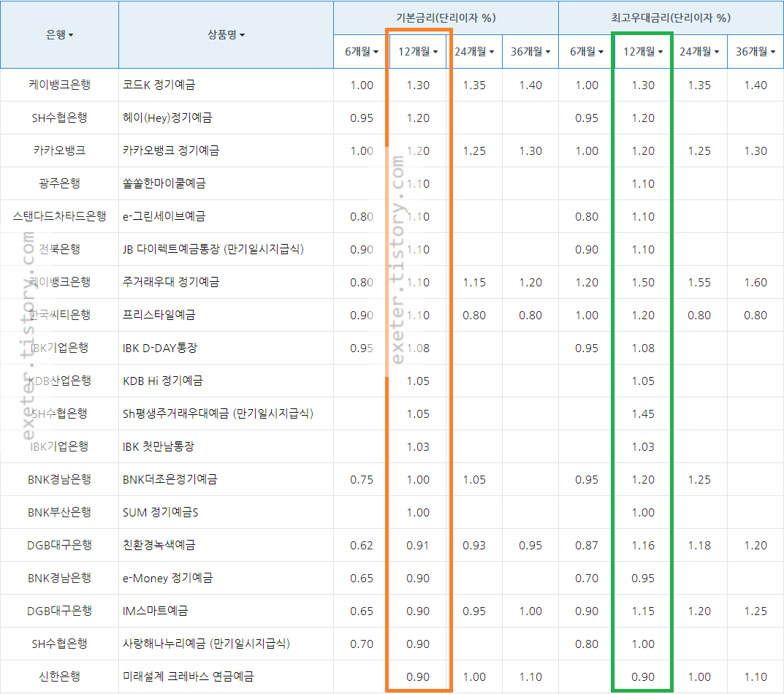Sort 최고우대금리 6개월 column
This screenshot has width=784, height=694.
point(587,51)
